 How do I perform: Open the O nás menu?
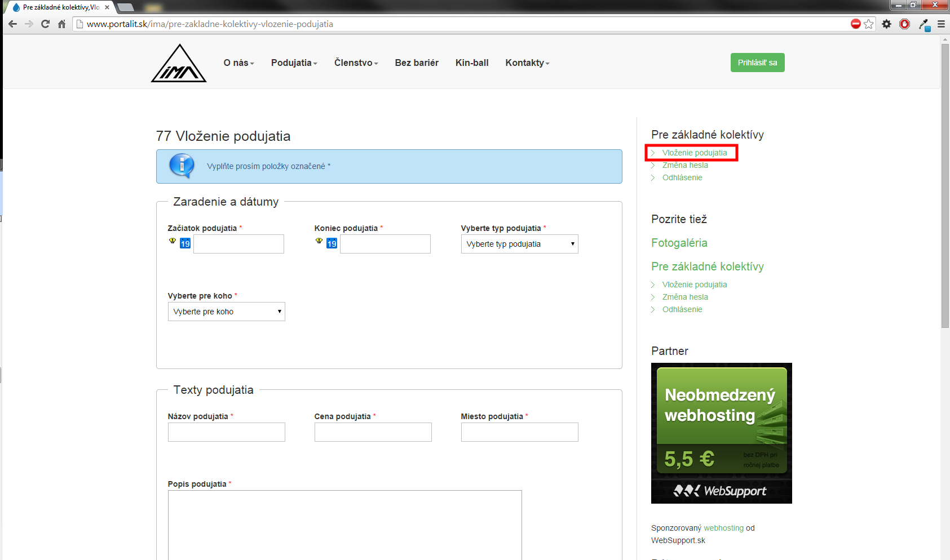coord(238,63)
